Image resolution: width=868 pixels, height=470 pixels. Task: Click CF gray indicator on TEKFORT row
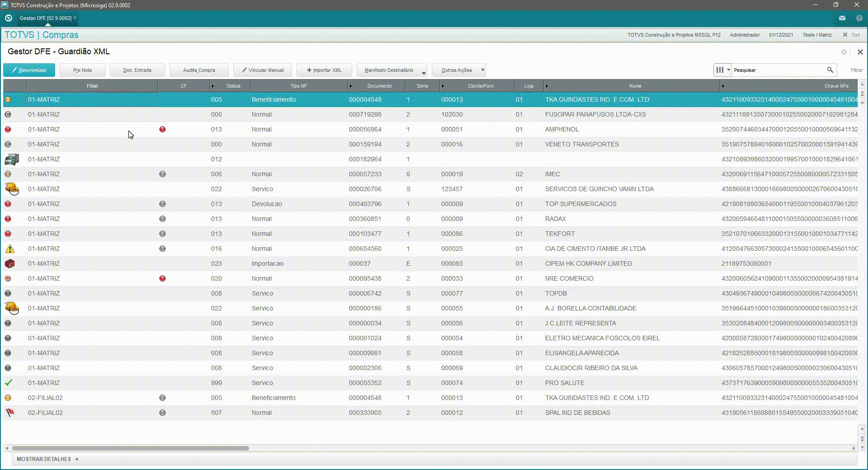162,234
